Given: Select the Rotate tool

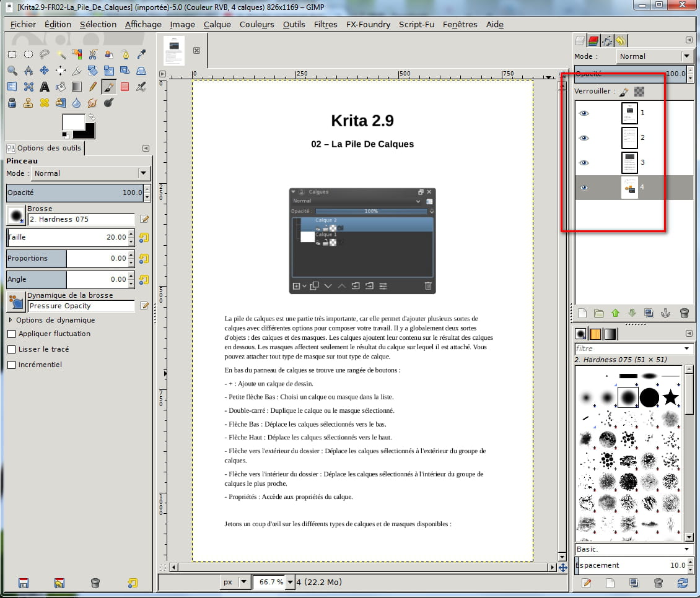Looking at the screenshot, I should [x=93, y=71].
